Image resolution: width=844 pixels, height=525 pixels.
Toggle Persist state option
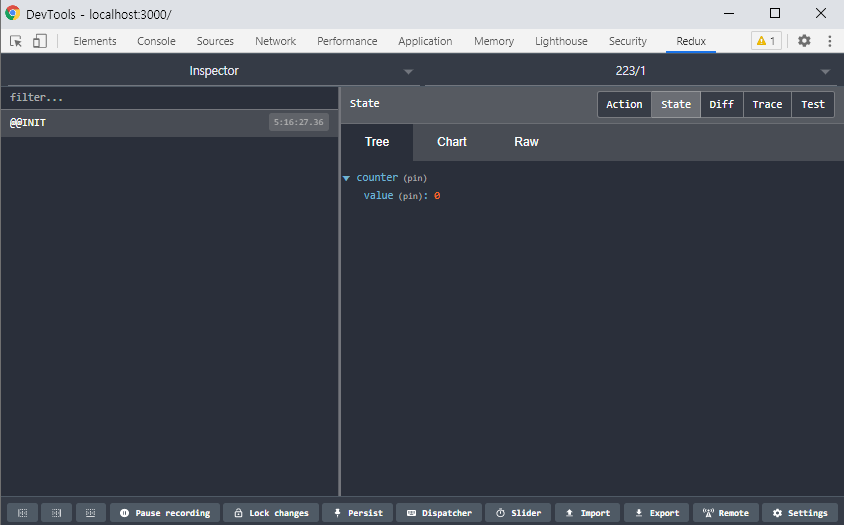[357, 513]
